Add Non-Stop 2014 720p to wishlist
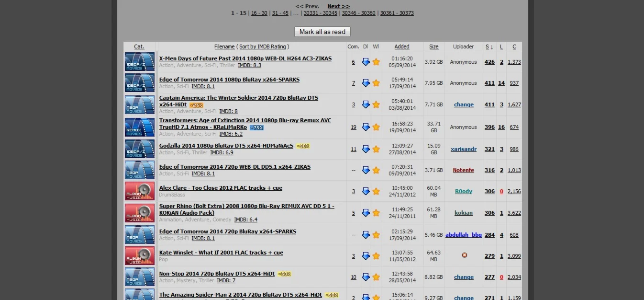The height and width of the screenshot is (300, 644). tap(376, 277)
